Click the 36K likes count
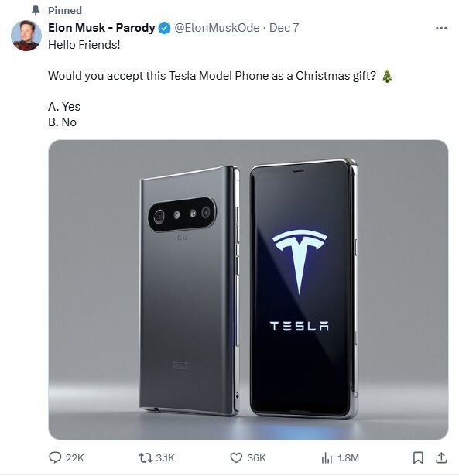 coord(256,457)
